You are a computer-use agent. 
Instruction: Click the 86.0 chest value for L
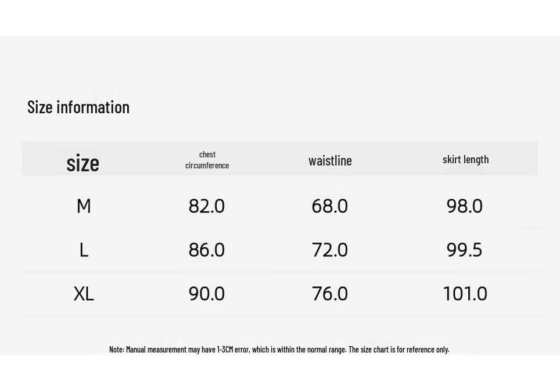coord(206,250)
